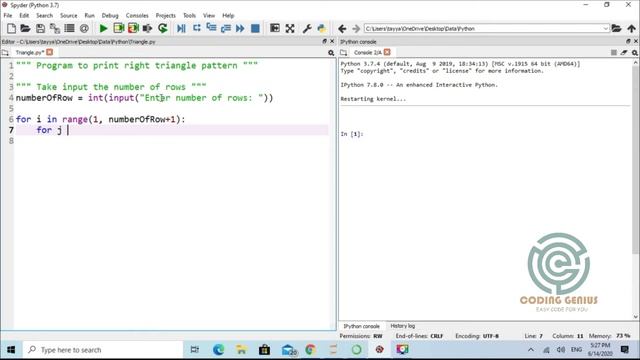The image size is (640, 360).
Task: Step out and return in the debugger
Action: pyautogui.click(x=225, y=28)
